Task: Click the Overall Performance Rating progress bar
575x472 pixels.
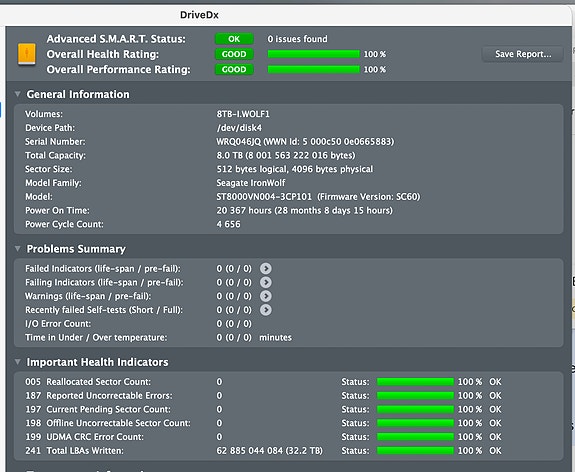Action: (314, 69)
